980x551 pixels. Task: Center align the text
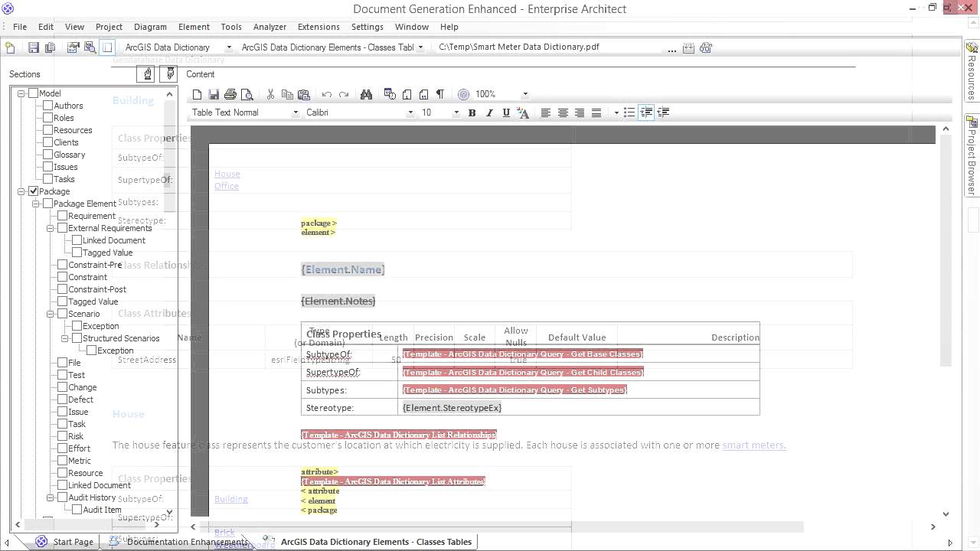coord(563,112)
